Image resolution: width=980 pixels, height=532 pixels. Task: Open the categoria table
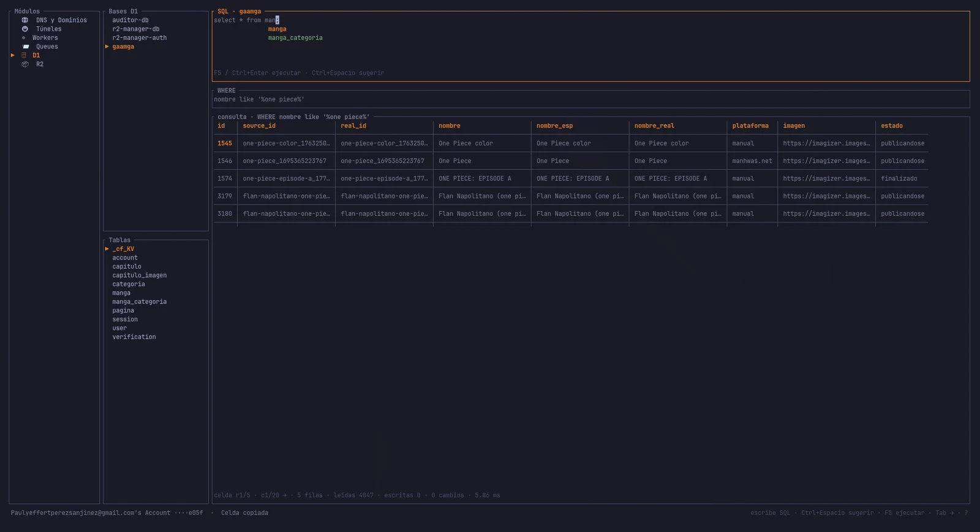point(128,284)
